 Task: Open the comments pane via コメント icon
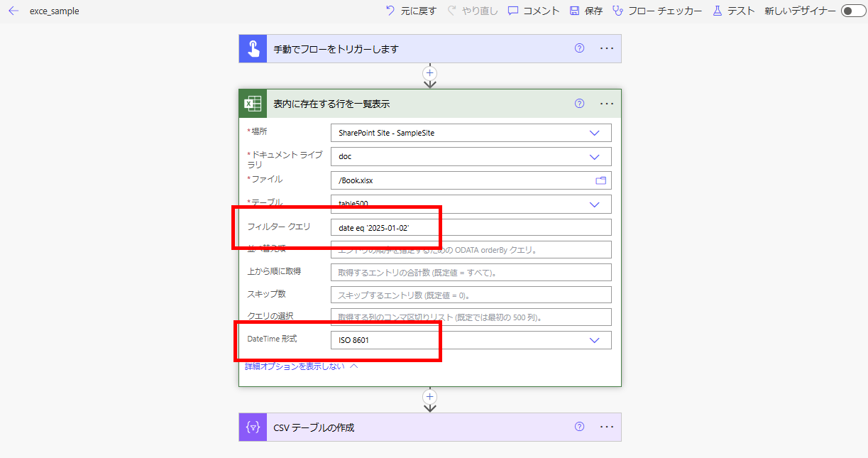[x=512, y=11]
